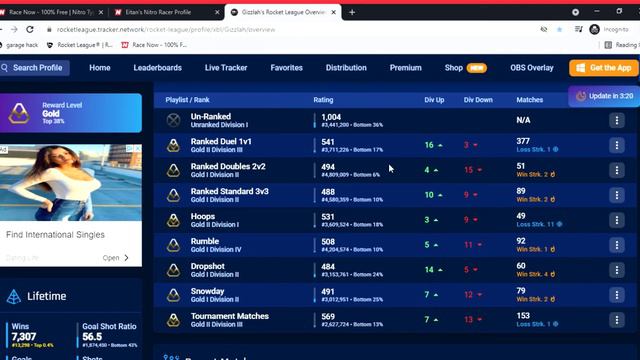Open the Race Now bookmark
640x360 pixels.
pos(154,45)
